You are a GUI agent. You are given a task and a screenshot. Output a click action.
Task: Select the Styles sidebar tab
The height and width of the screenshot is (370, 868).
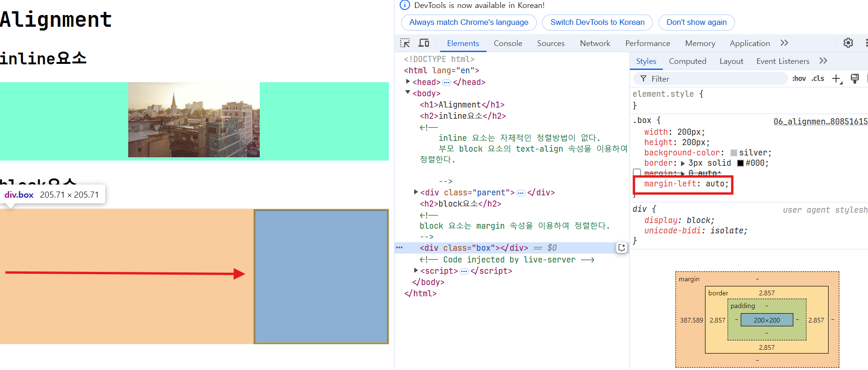[x=646, y=61]
